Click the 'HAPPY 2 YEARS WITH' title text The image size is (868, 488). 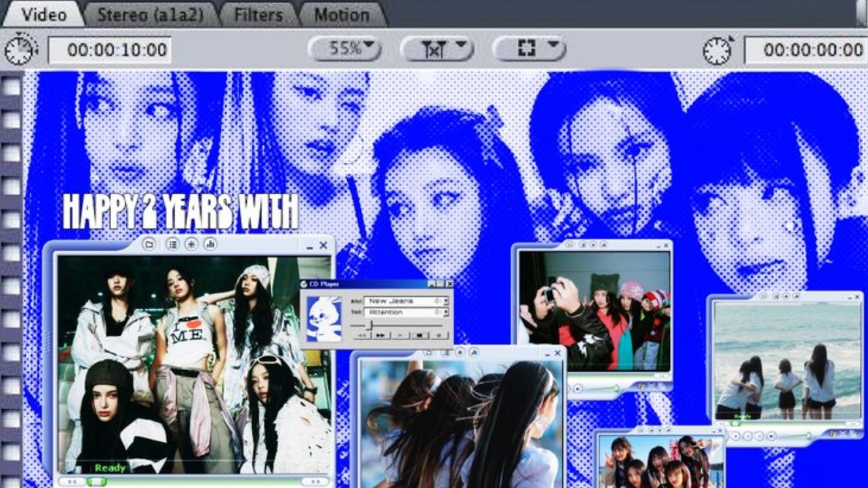click(180, 212)
